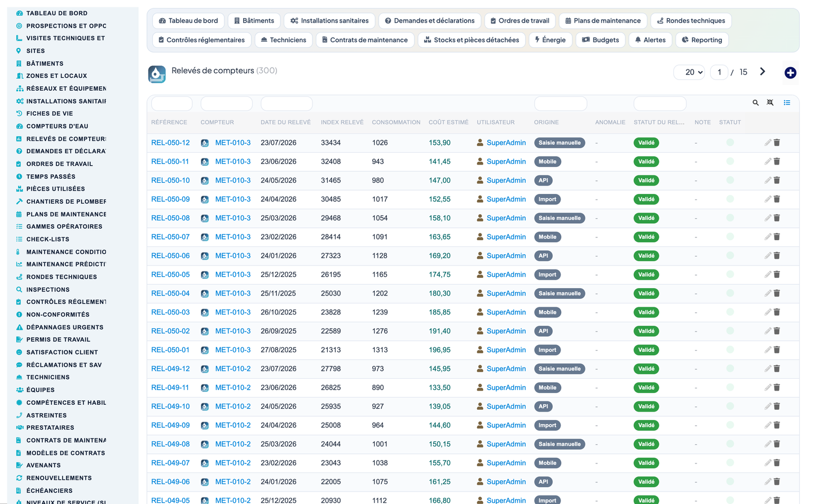Open Renouvellements in the sidebar
Viewport: 815px width, 504px height.
point(59,478)
